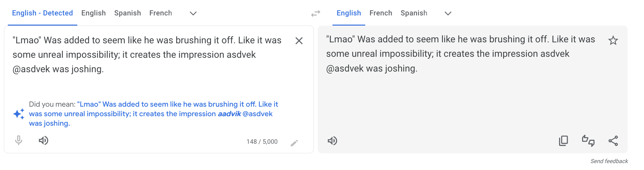Viewport: 644px width, 170px height.
Task: Select Spanish as source language
Action: coord(127,13)
